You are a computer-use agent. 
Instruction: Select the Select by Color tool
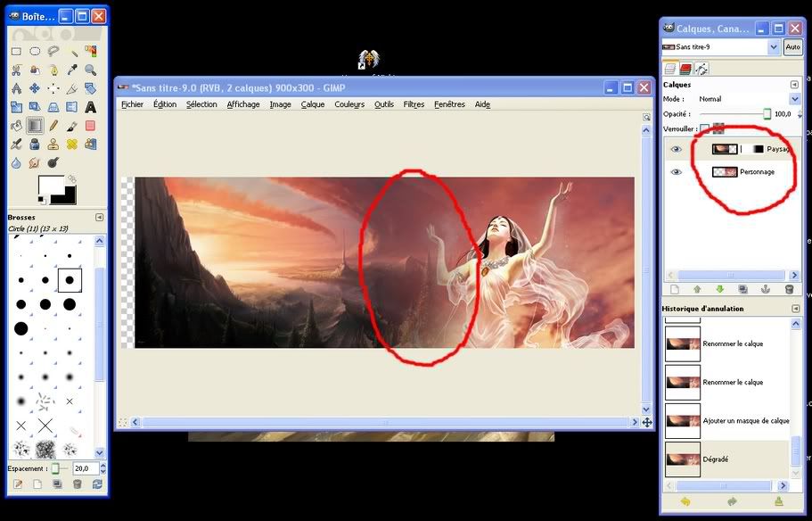pos(91,52)
